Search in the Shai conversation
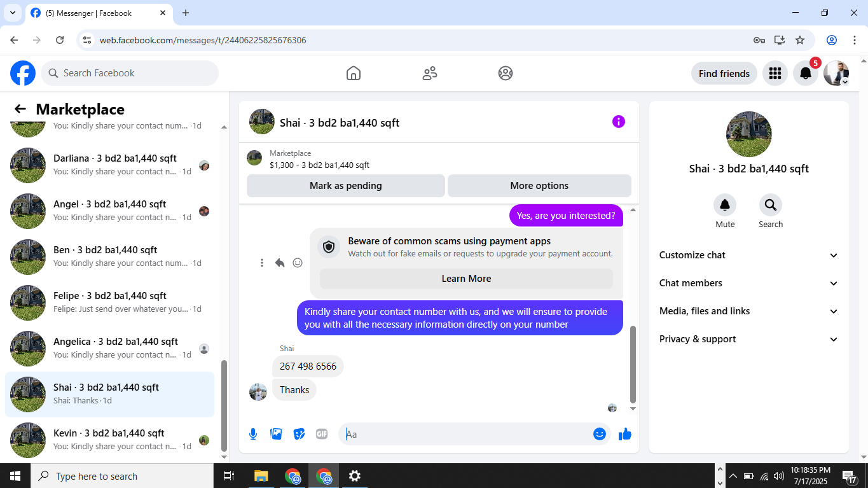This screenshot has width=868, height=488. [x=771, y=205]
